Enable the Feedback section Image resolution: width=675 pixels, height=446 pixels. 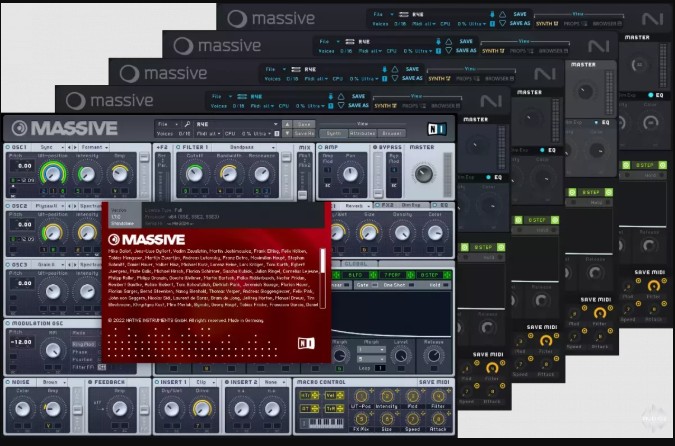(x=90, y=382)
